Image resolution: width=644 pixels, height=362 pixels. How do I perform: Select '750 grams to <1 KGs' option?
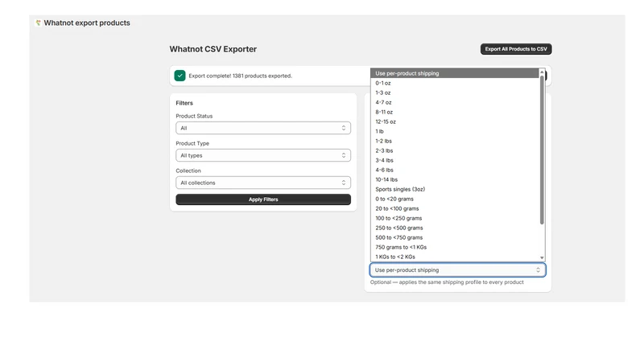tap(455, 247)
